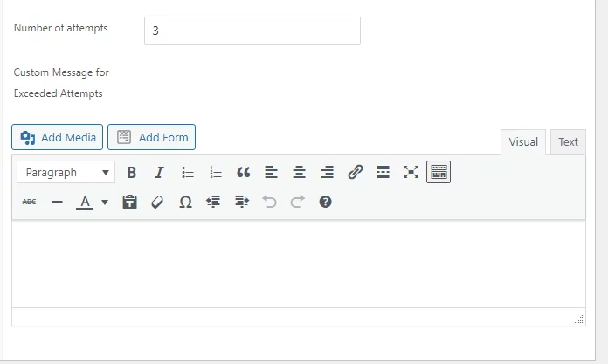Insert a bulleted list
The width and height of the screenshot is (608, 364).
coord(188,172)
